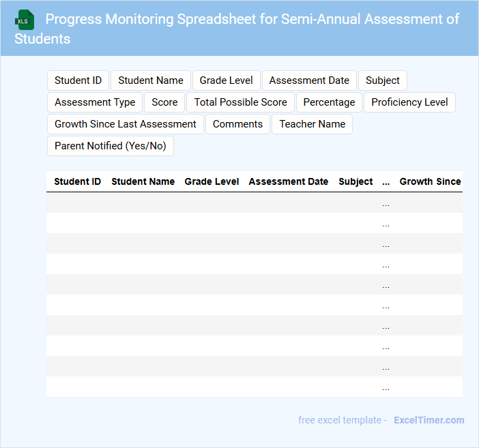The image size is (479, 448).
Task: Expand hidden columns via header ellipsis
Action: pos(386,182)
